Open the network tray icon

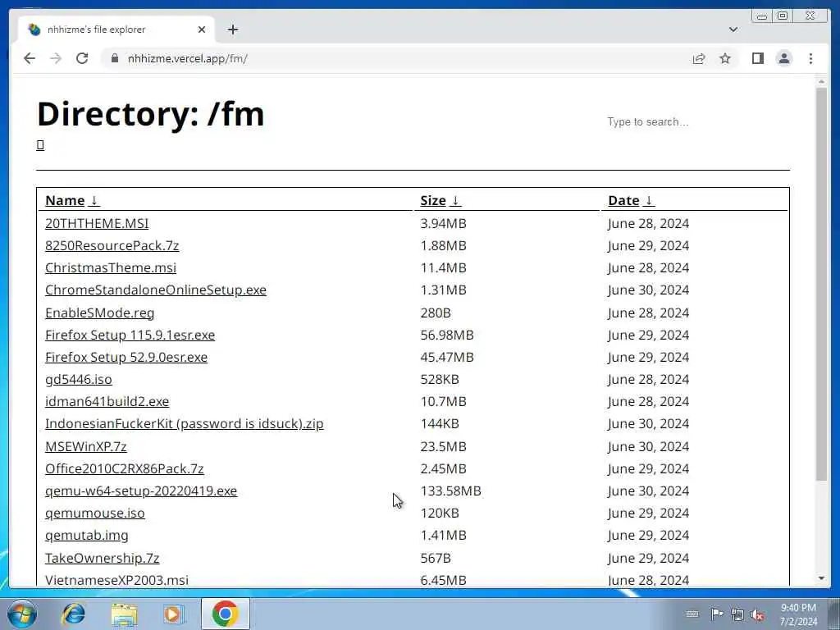point(737,614)
